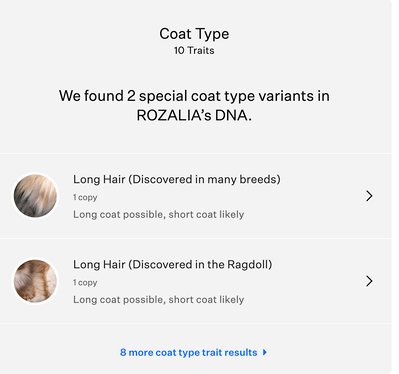399x374 pixels.
Task: Click the '10 Traits' subtitle
Action: tap(194, 51)
